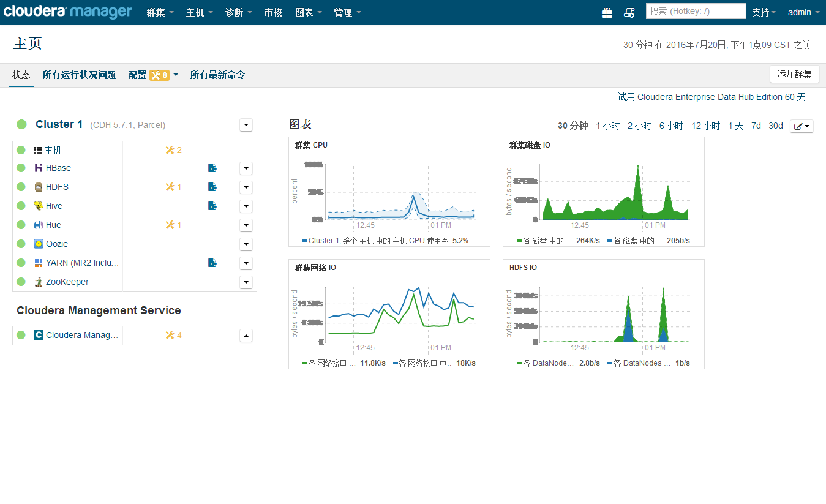Select the 状态 tab

[21, 75]
